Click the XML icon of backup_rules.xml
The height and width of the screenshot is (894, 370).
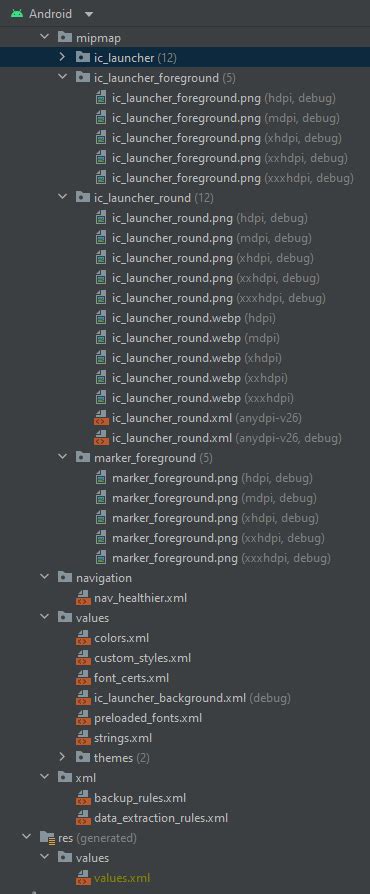pyautogui.click(x=83, y=798)
